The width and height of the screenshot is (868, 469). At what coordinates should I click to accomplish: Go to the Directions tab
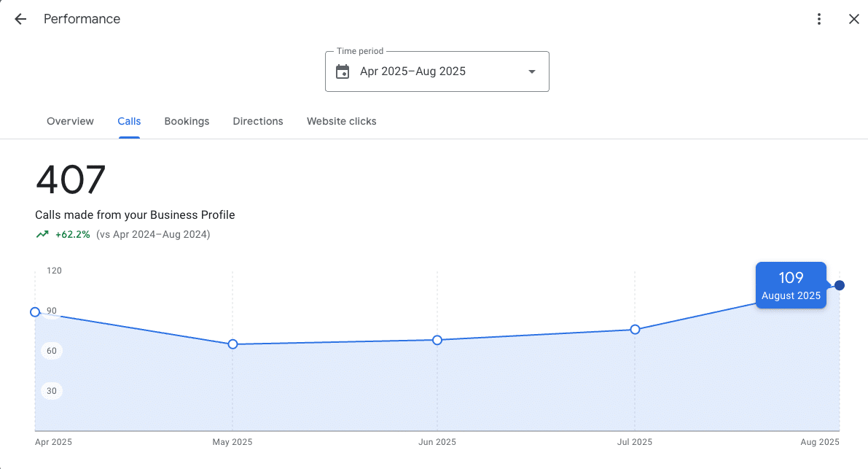click(258, 121)
